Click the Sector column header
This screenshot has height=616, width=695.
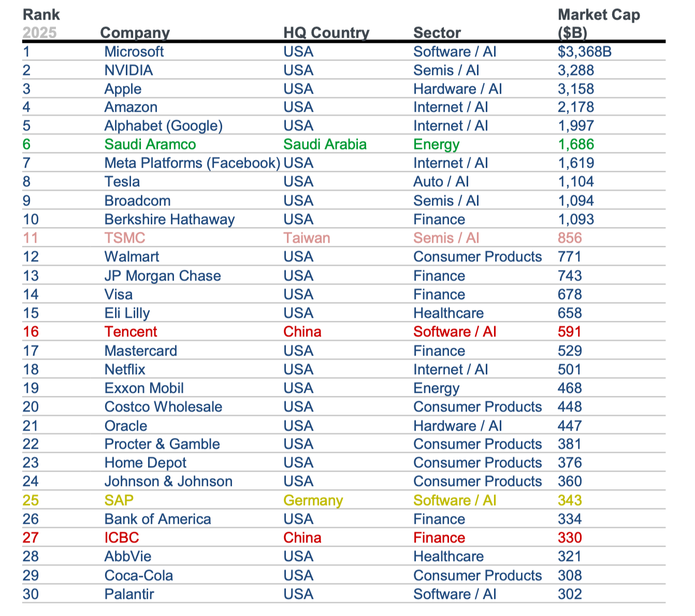[437, 33]
